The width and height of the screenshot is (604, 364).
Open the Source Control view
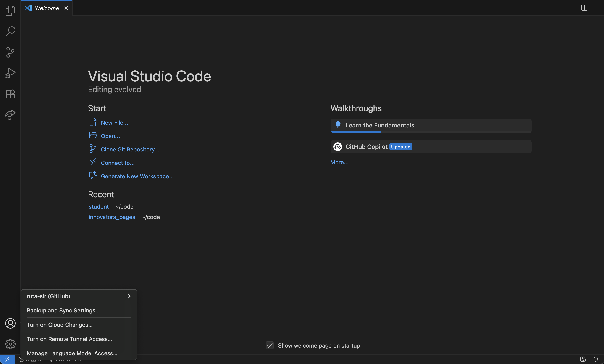tap(10, 52)
